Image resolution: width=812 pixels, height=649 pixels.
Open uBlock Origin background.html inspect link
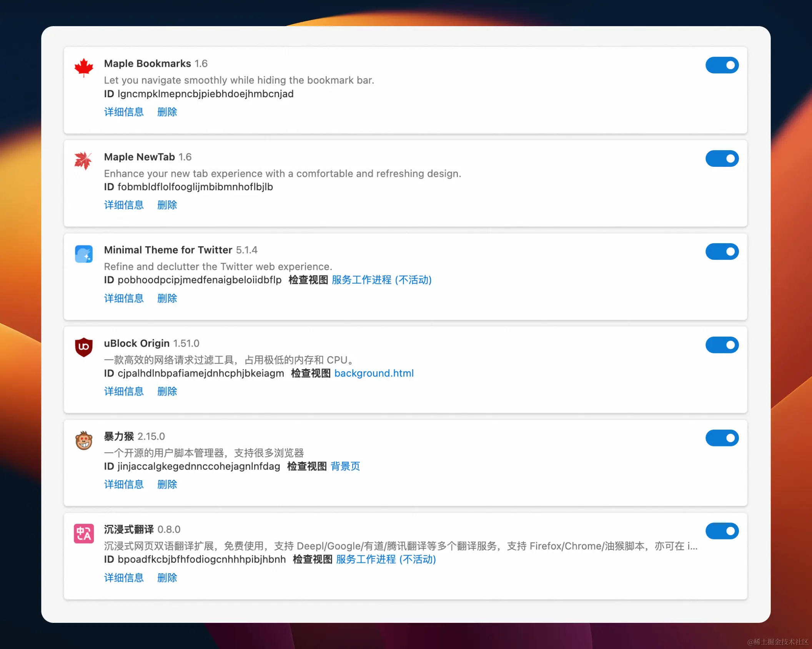(374, 373)
